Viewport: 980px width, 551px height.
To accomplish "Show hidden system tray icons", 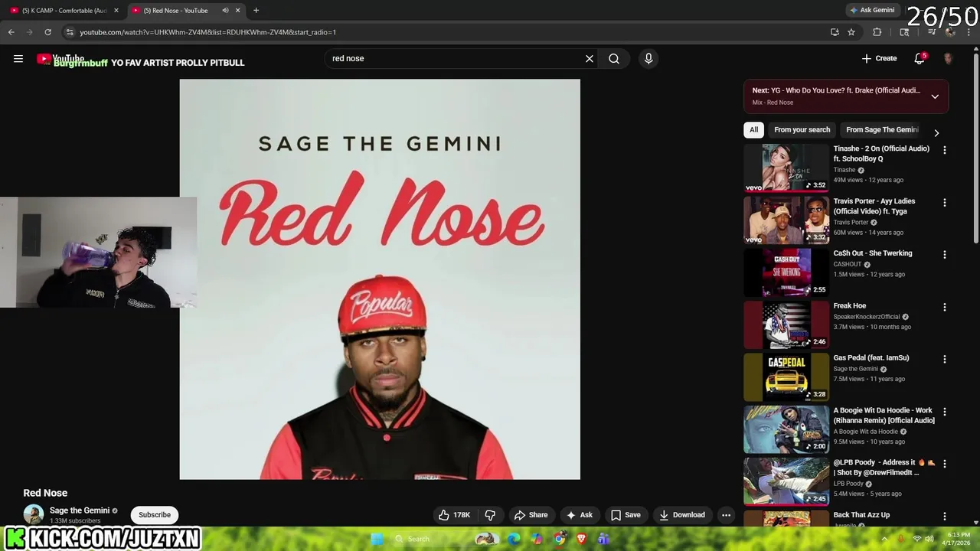I will 884,539.
